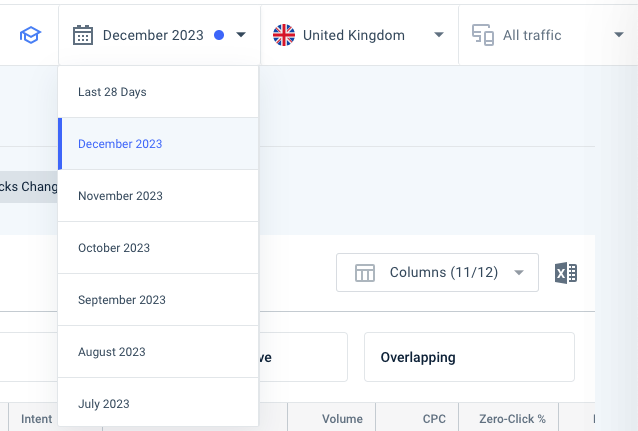Select August 2023 from date list
The width and height of the screenshot is (638, 431).
coord(158,352)
